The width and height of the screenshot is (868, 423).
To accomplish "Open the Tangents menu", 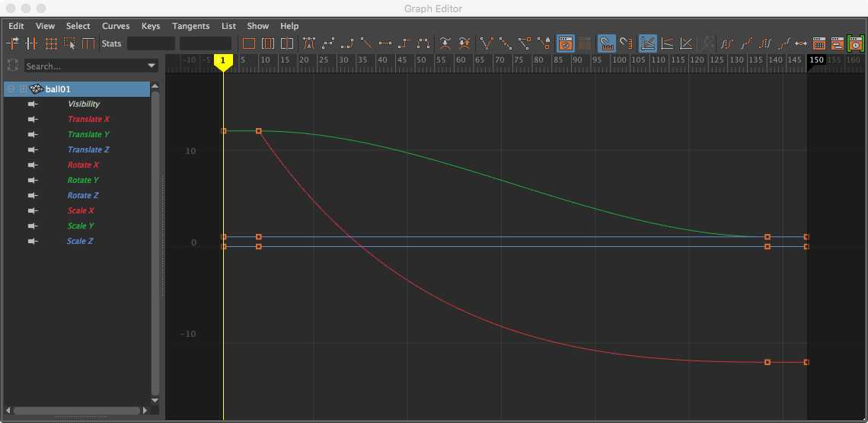I will tap(190, 26).
